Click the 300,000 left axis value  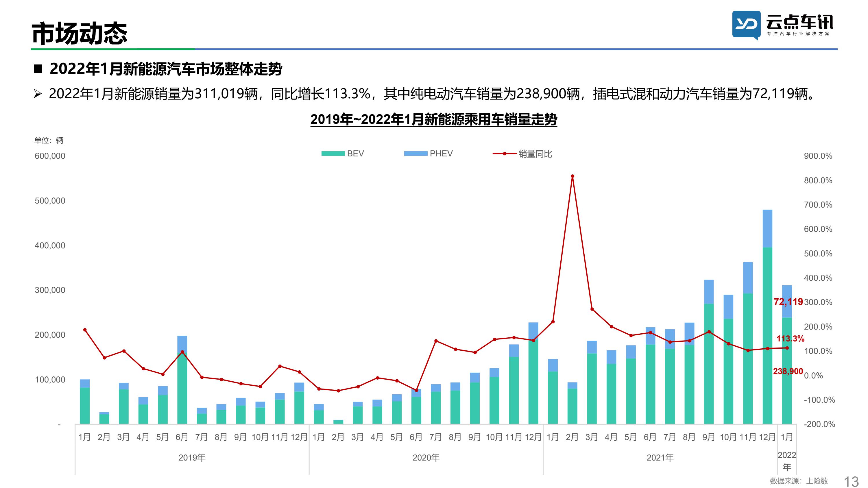50,290
